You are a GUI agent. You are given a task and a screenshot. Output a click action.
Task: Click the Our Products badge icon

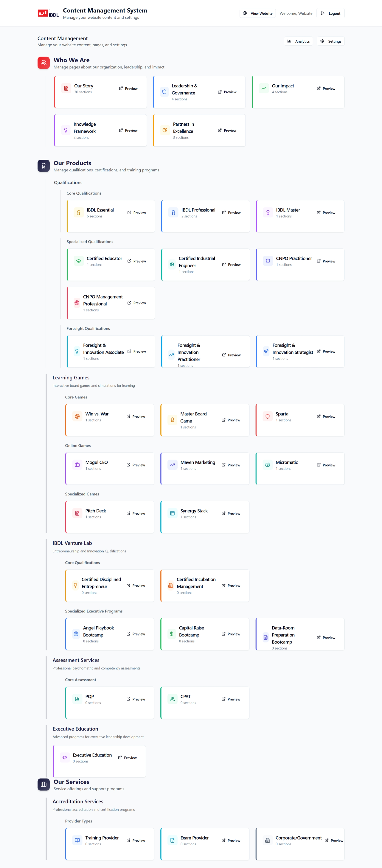click(x=44, y=166)
